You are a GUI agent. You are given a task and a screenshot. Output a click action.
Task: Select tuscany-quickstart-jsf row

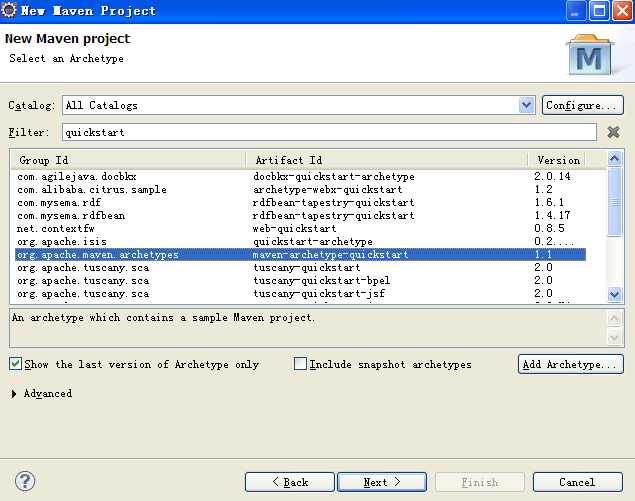click(300, 293)
